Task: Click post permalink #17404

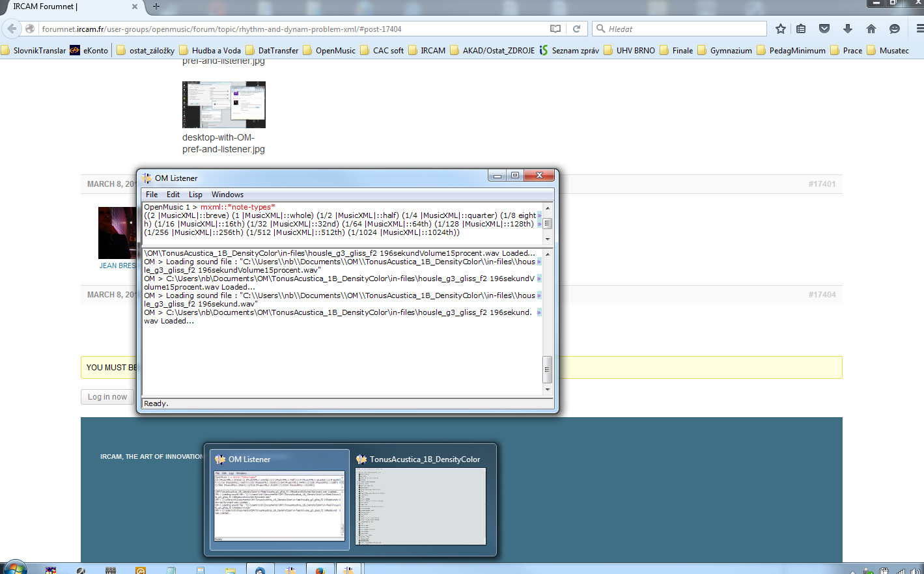Action: pyautogui.click(x=822, y=295)
